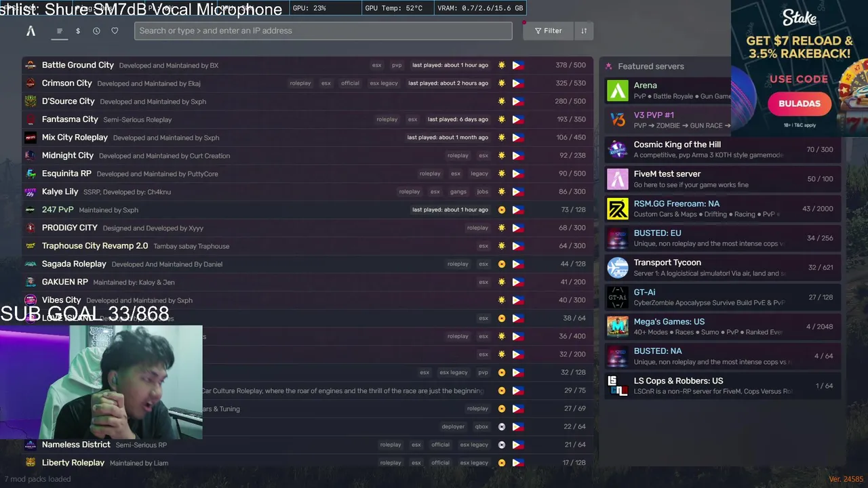Screen dimensions: 868x488
Task: Click the Liberty Roleplay server icon
Action: [31, 462]
